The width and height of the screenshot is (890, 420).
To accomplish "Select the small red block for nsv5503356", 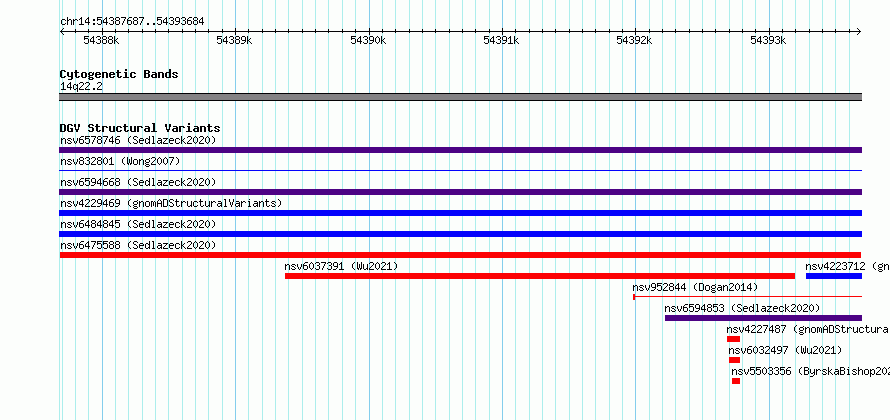I will [736, 381].
